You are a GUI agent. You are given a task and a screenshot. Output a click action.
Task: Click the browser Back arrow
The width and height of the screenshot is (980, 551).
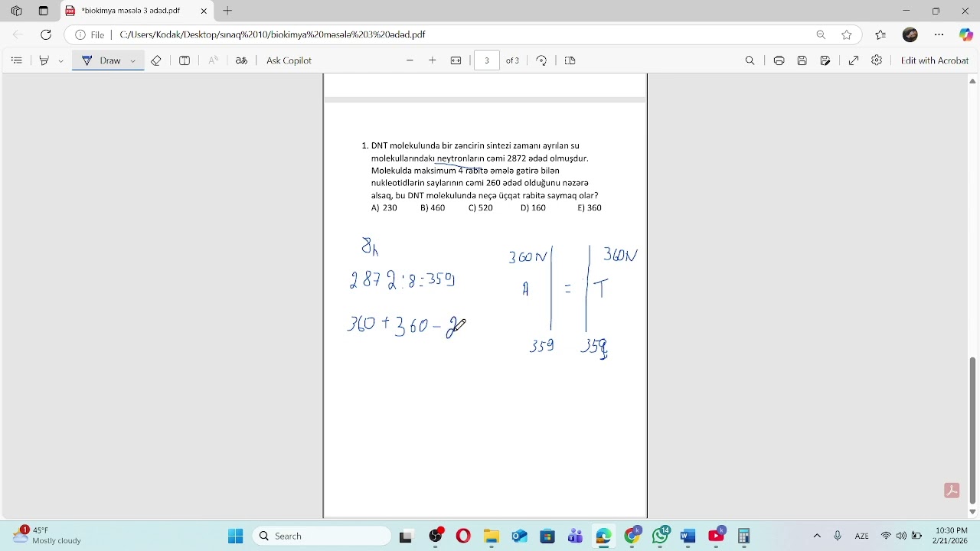click(x=18, y=34)
